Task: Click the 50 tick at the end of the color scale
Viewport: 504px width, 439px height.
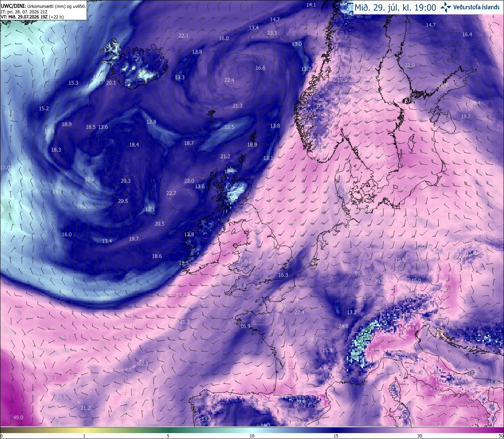Action: point(500,436)
